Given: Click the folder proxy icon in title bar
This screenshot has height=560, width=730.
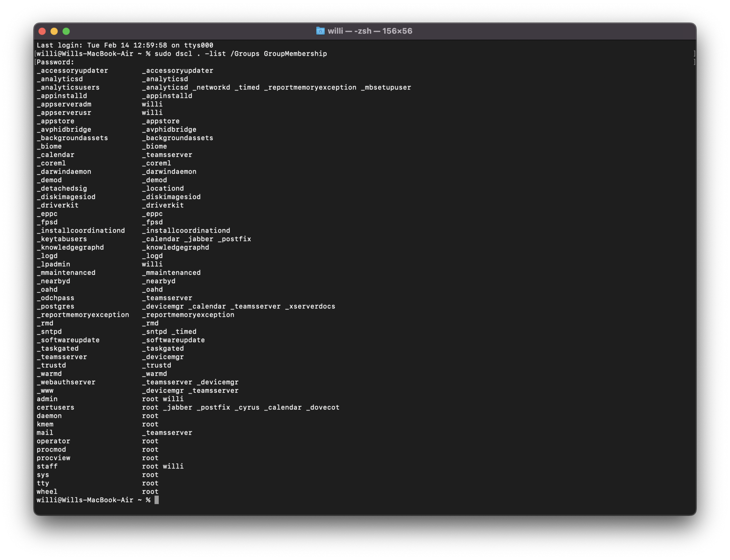Looking at the screenshot, I should point(320,31).
